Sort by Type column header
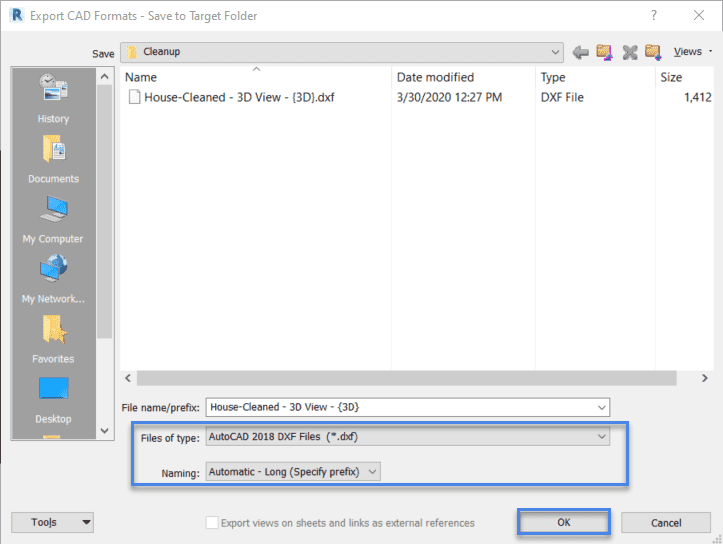This screenshot has width=723, height=544. [553, 77]
